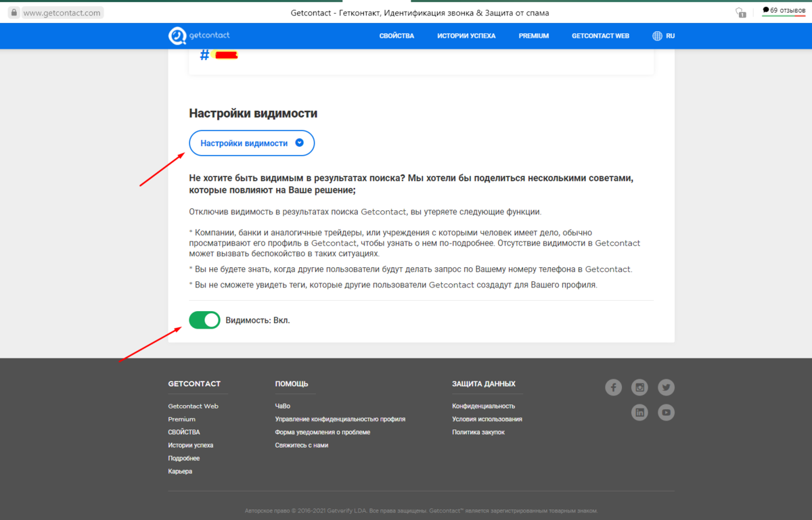Open the LinkedIn social icon
812x520 pixels.
[639, 412]
